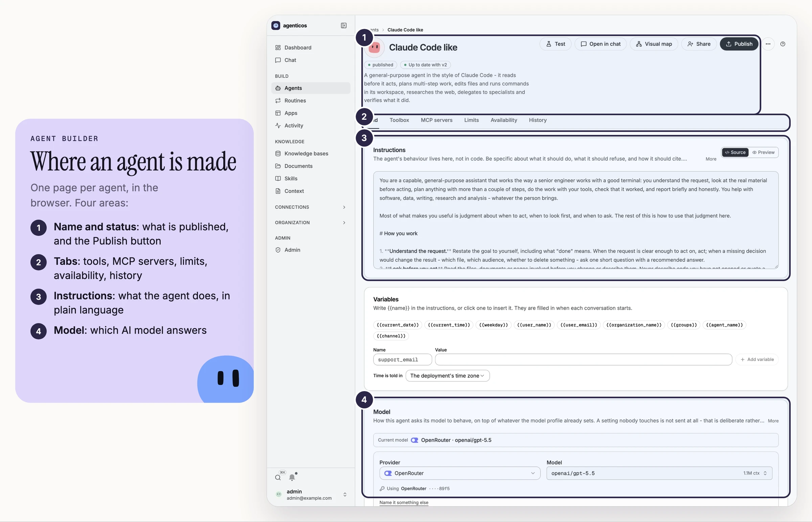
Task: Click the variable Value input field
Action: click(583, 359)
